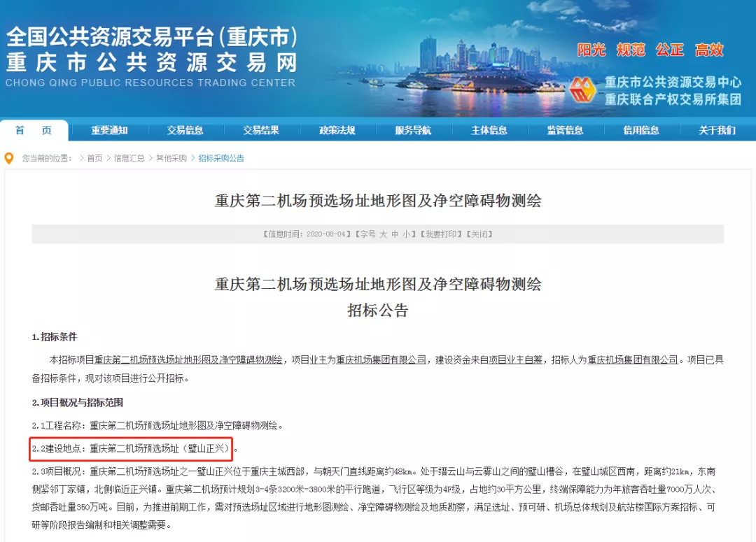Set font size to 小
Screen dimensions: 756x542
407,234
